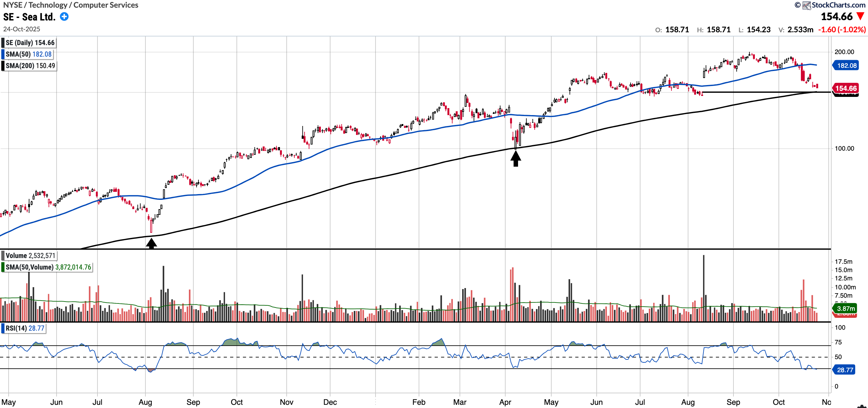Viewport: 868px width, 408px height.
Task: Click the StockCharts.com logo icon
Action: tap(807, 5)
